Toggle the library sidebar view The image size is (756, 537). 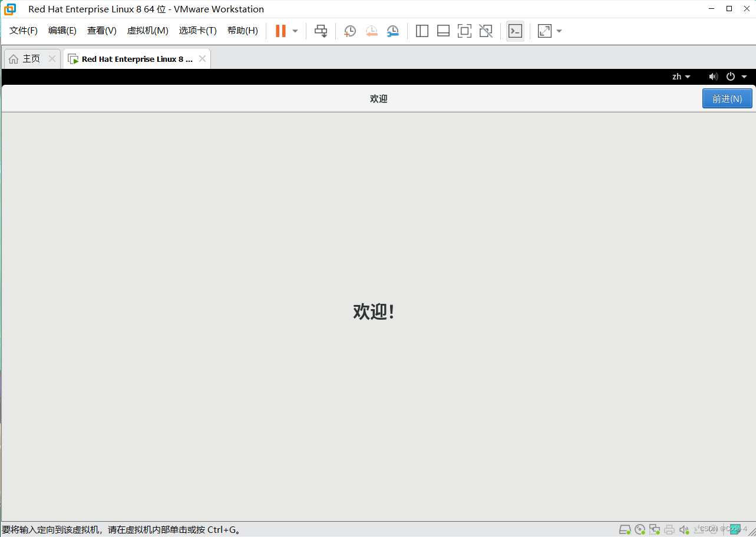(x=422, y=31)
